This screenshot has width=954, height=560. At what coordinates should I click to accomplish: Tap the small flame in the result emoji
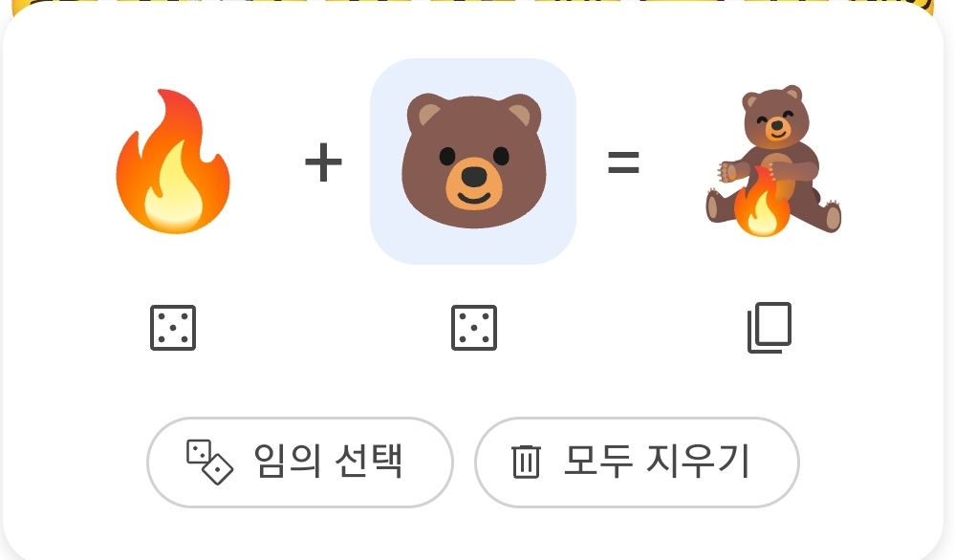point(762,203)
